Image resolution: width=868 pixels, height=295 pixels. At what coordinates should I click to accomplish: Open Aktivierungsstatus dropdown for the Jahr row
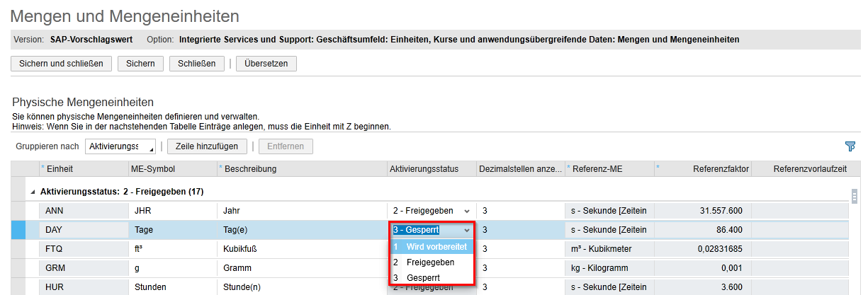click(466, 211)
